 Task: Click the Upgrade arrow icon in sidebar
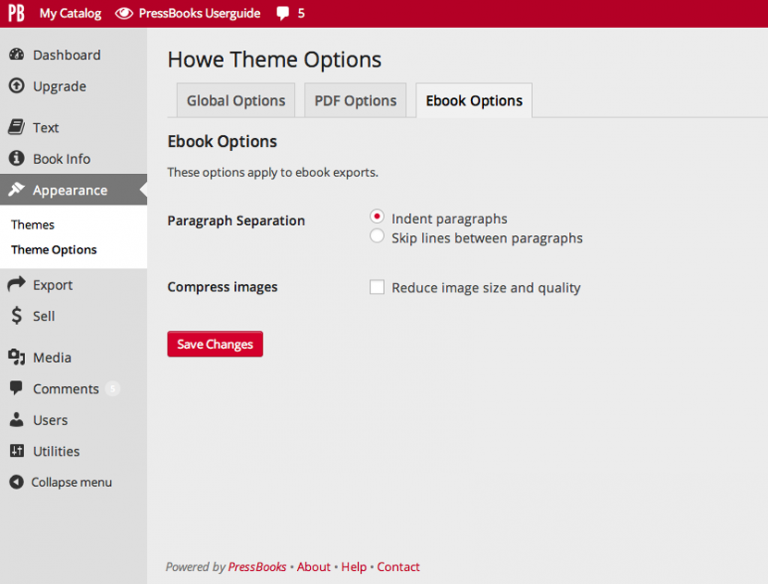[x=16, y=86]
